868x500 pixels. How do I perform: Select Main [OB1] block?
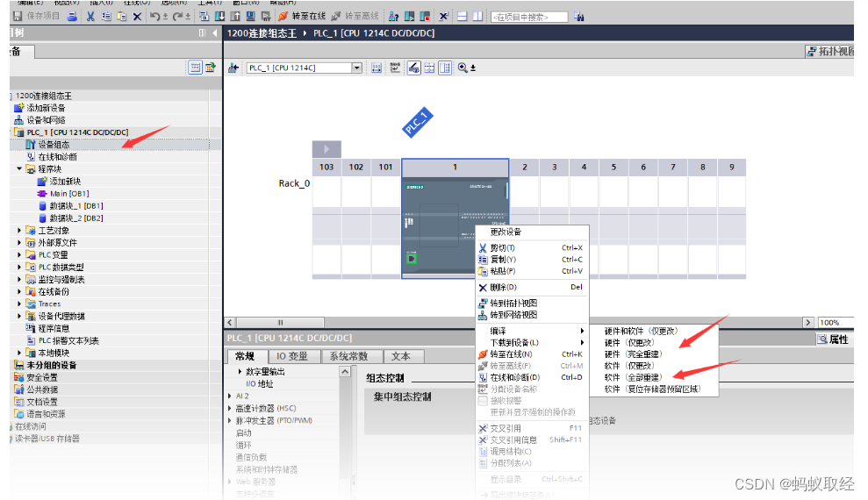pyautogui.click(x=69, y=194)
